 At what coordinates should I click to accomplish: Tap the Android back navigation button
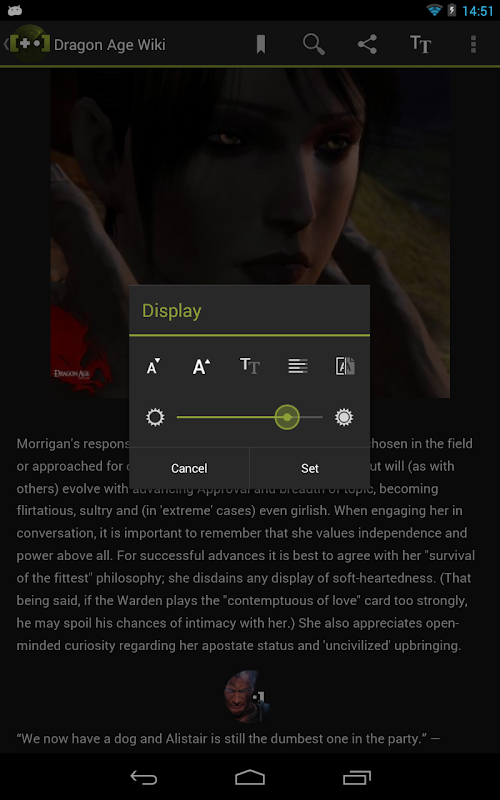[144, 777]
